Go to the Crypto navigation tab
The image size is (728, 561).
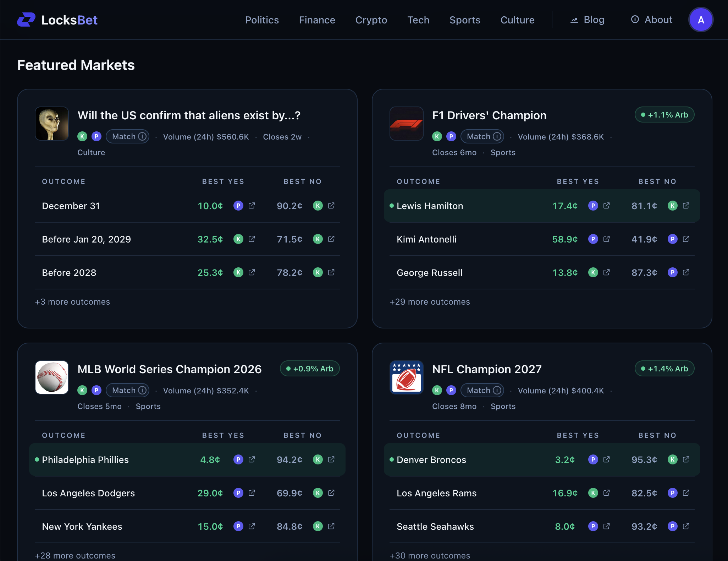point(371,20)
